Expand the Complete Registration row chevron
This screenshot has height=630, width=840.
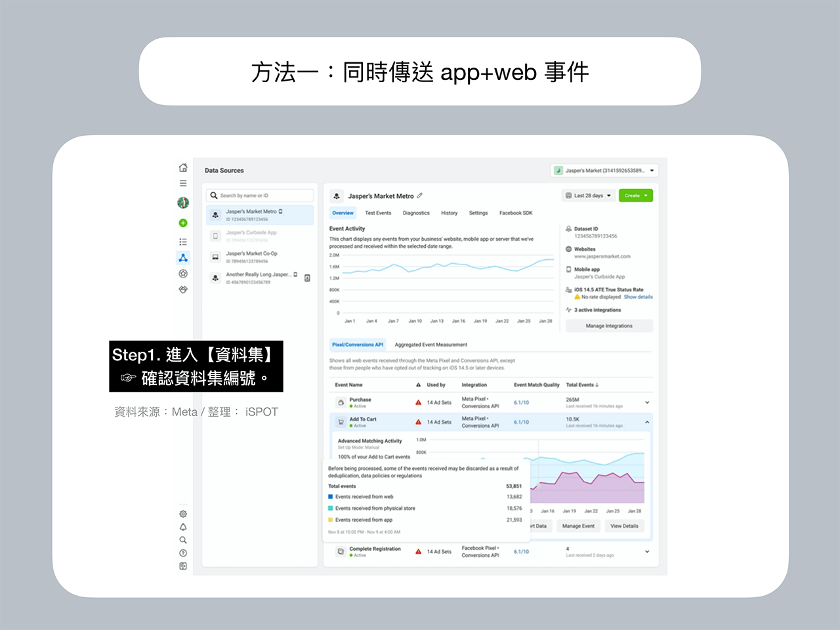[x=647, y=551]
